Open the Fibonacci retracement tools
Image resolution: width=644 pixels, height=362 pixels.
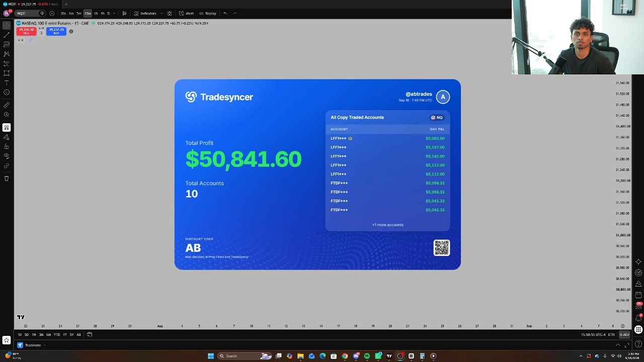click(7, 44)
